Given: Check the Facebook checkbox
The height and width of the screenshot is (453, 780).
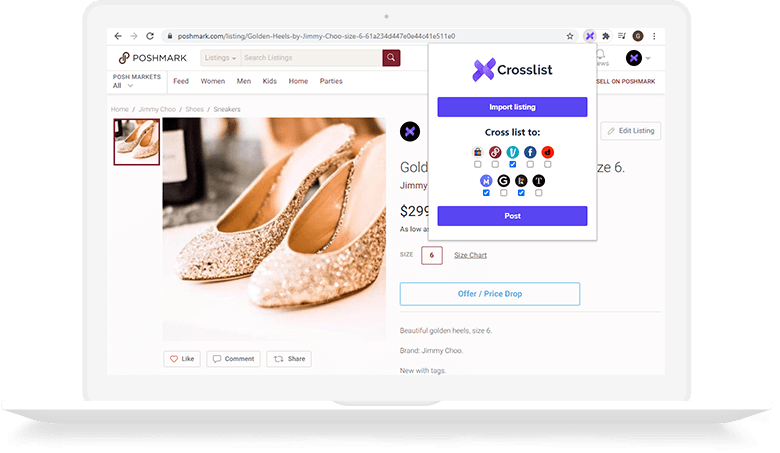Looking at the screenshot, I should tap(530, 165).
